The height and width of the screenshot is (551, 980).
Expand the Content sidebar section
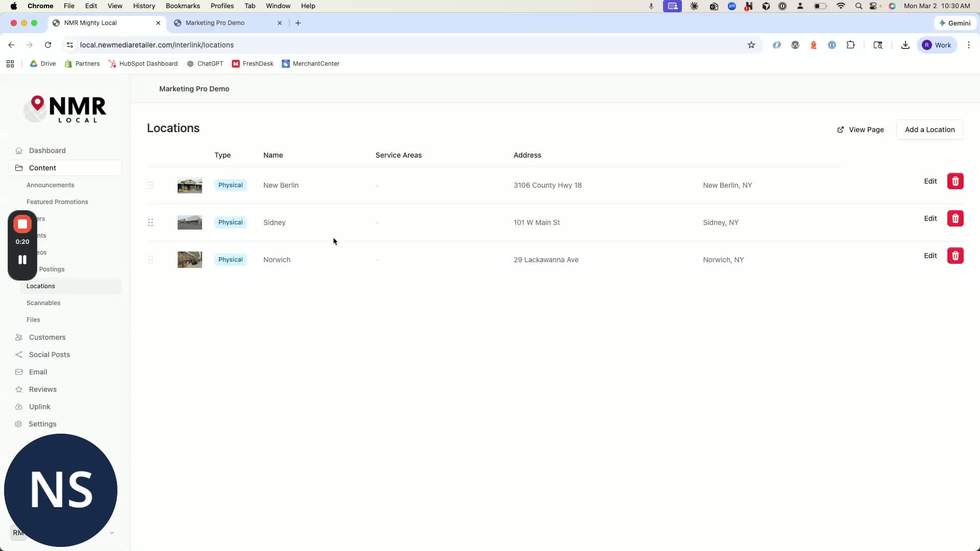point(43,168)
